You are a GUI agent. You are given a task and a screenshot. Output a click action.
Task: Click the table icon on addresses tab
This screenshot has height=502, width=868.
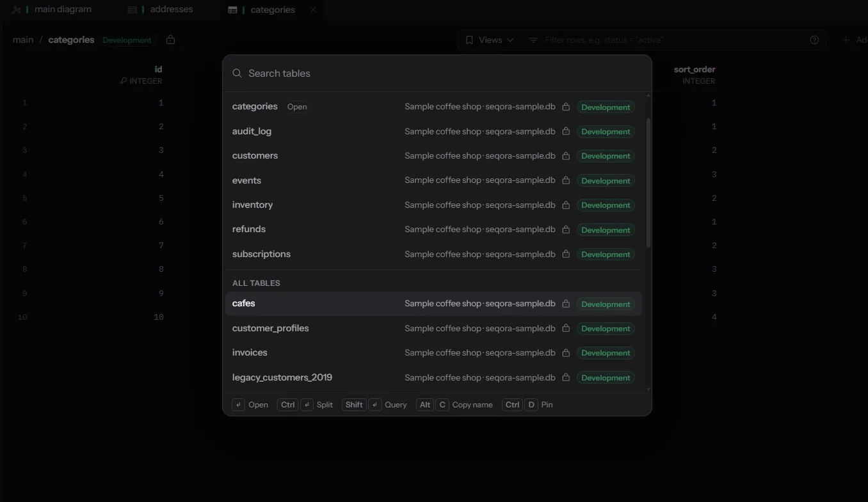132,10
